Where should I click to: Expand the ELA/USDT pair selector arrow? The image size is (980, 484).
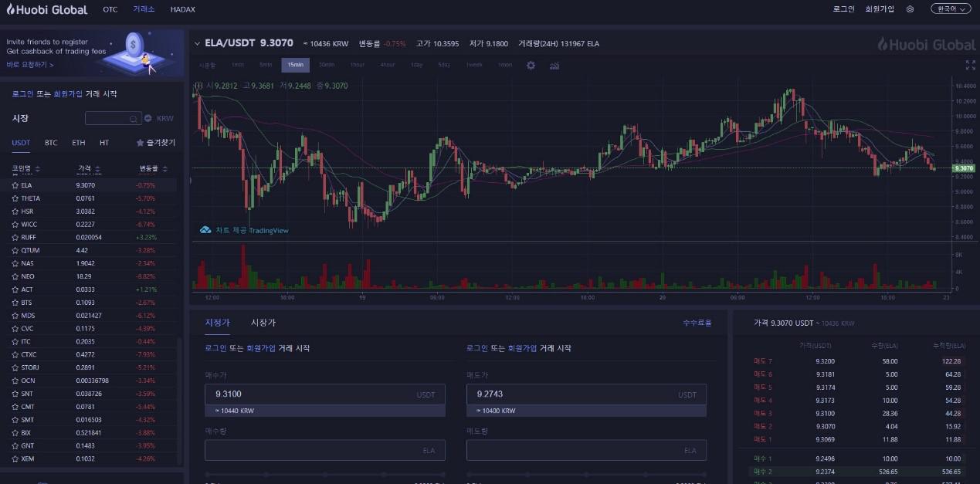tap(197, 44)
